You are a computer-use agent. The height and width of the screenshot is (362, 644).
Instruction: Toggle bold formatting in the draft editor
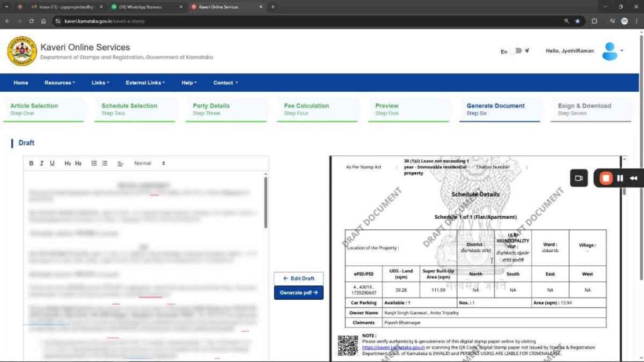click(x=31, y=163)
